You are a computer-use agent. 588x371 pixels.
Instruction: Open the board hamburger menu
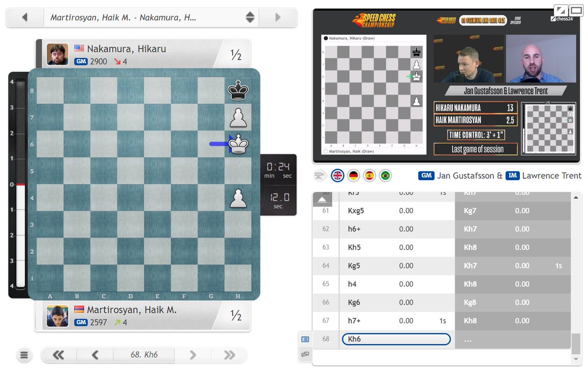click(x=24, y=355)
